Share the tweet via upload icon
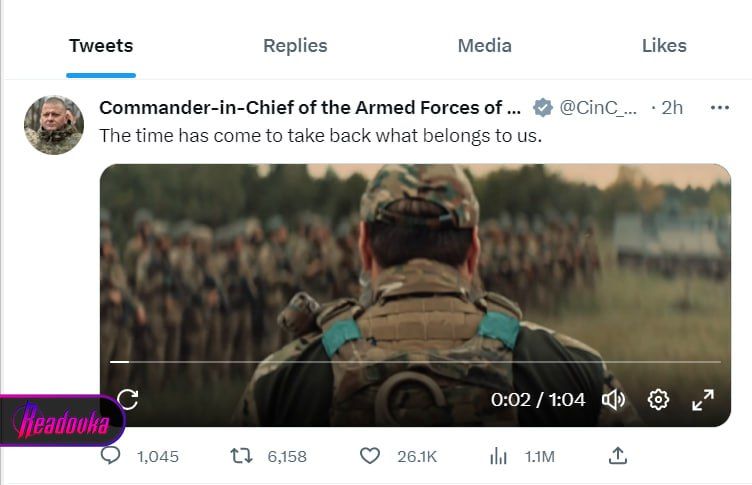 (618, 456)
